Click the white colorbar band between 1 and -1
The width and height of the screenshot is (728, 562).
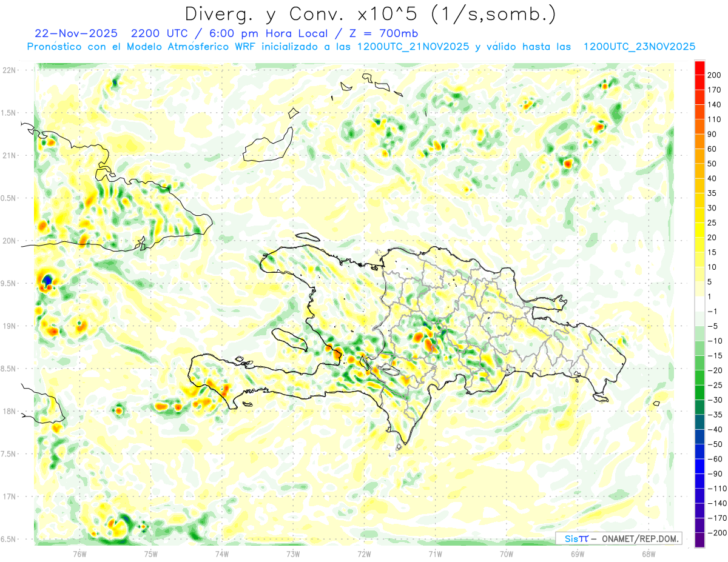700,304
